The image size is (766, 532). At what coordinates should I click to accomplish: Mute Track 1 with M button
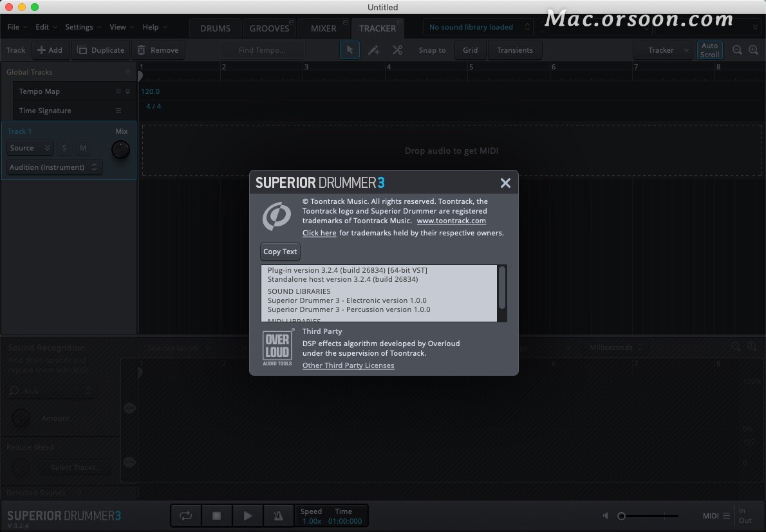pos(82,148)
